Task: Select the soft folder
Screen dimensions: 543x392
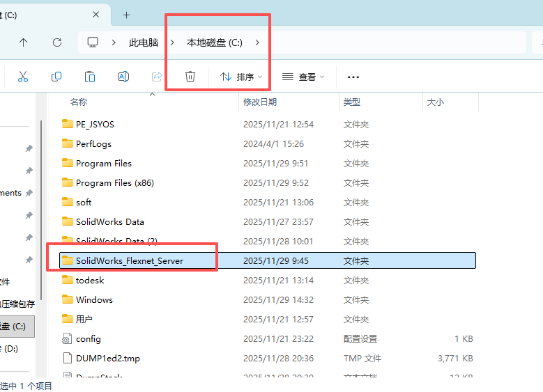Action: pyautogui.click(x=268, y=203)
